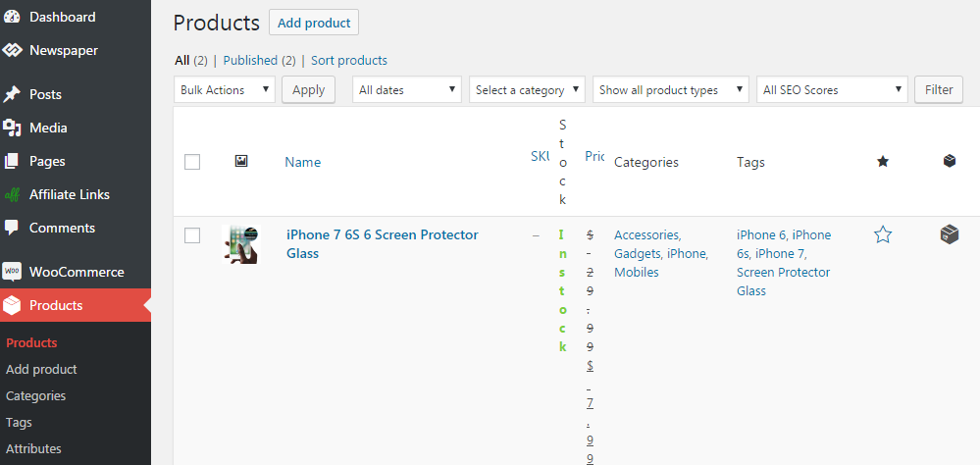Click product type box icon in iPhone row
The image size is (980, 465).
[950, 235]
